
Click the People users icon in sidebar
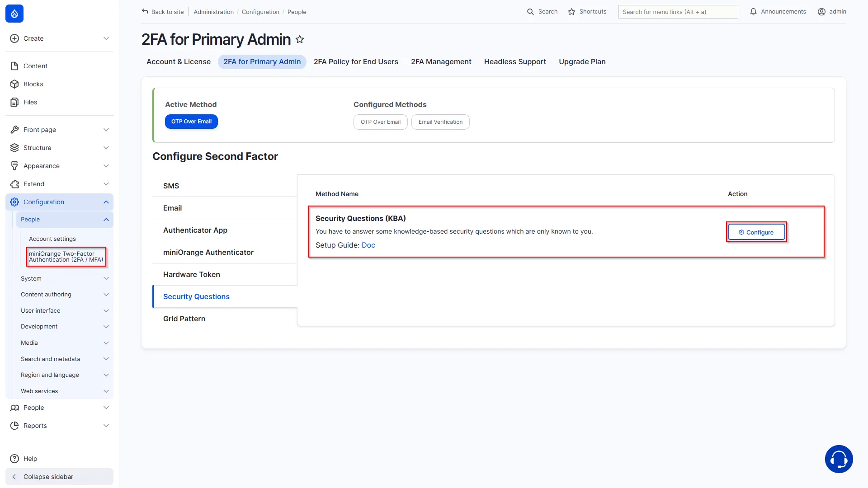14,408
